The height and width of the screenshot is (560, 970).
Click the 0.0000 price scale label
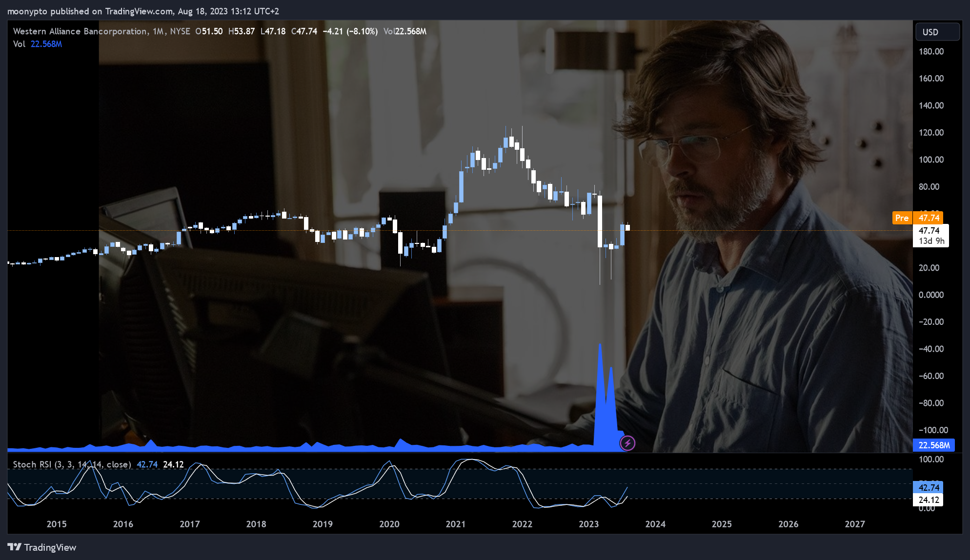tap(931, 295)
